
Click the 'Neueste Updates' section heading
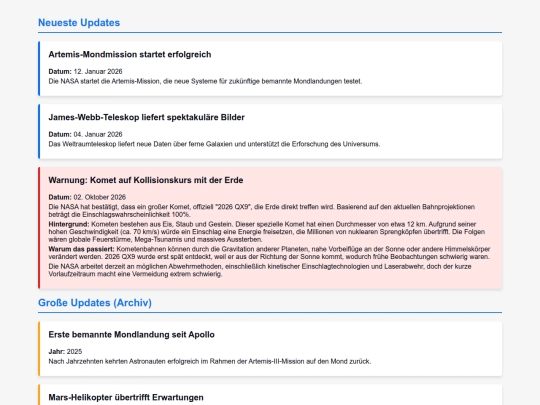tap(79, 23)
